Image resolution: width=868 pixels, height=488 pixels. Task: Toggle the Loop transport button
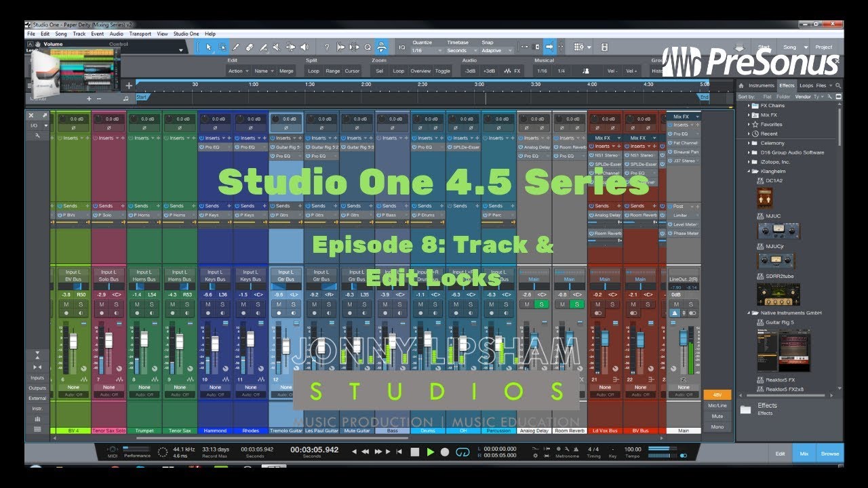click(x=463, y=452)
